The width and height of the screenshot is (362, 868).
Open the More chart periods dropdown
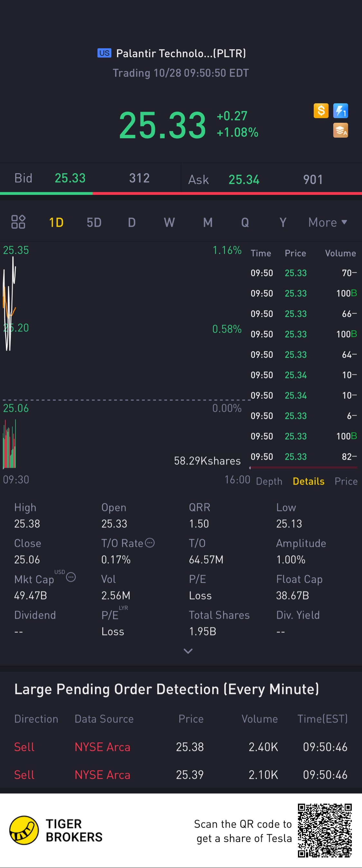tap(328, 223)
